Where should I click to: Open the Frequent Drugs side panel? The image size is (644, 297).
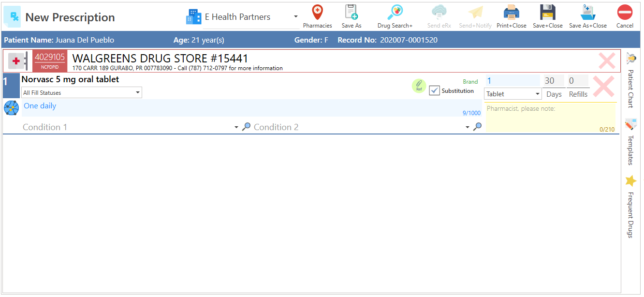630,206
